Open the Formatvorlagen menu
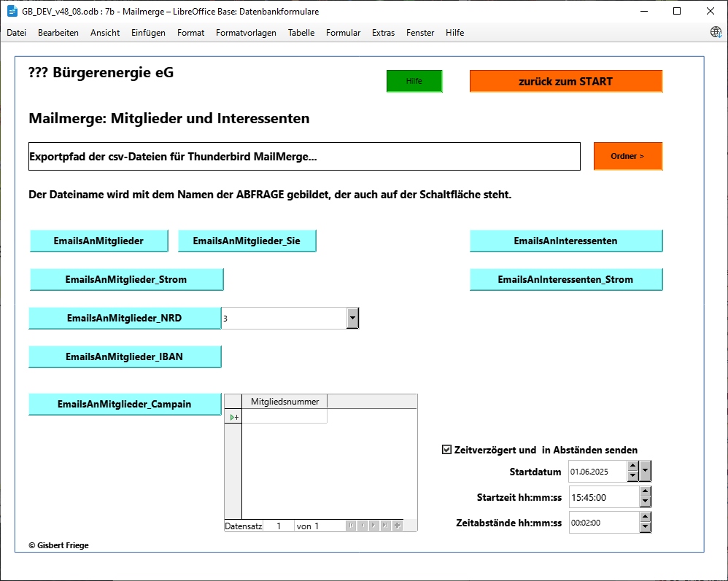 pyautogui.click(x=246, y=33)
